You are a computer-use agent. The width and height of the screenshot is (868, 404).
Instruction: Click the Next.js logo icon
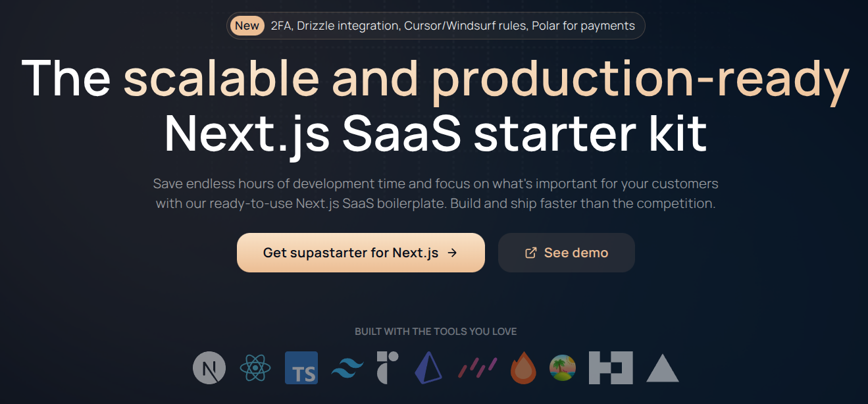pyautogui.click(x=209, y=368)
